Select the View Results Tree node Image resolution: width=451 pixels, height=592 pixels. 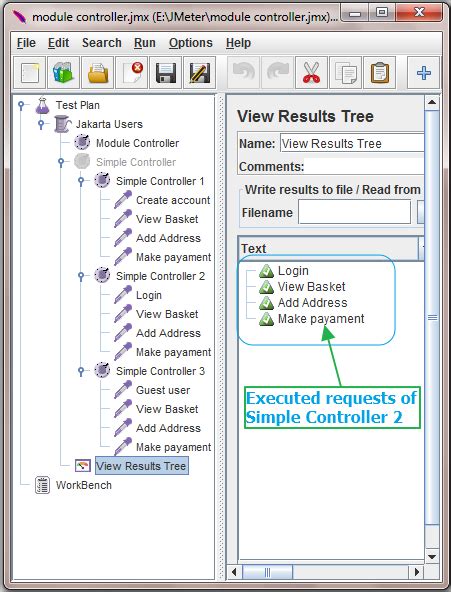click(x=141, y=466)
